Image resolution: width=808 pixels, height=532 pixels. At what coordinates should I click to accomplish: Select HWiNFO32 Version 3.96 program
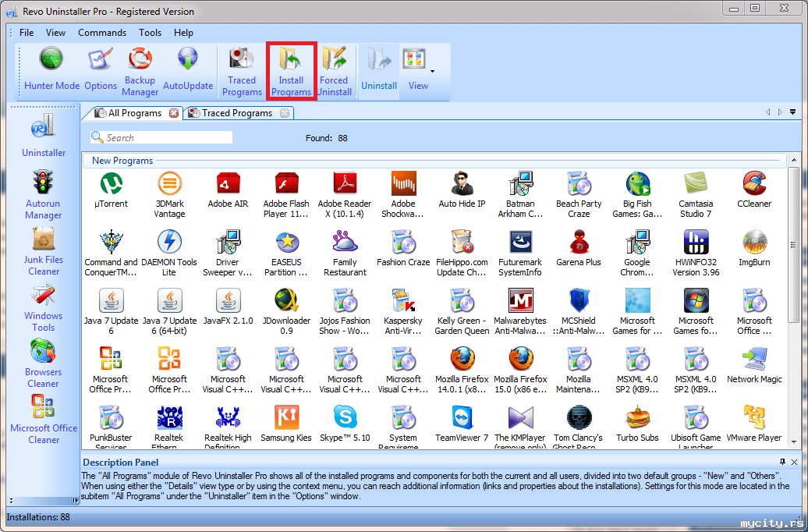[x=696, y=253]
